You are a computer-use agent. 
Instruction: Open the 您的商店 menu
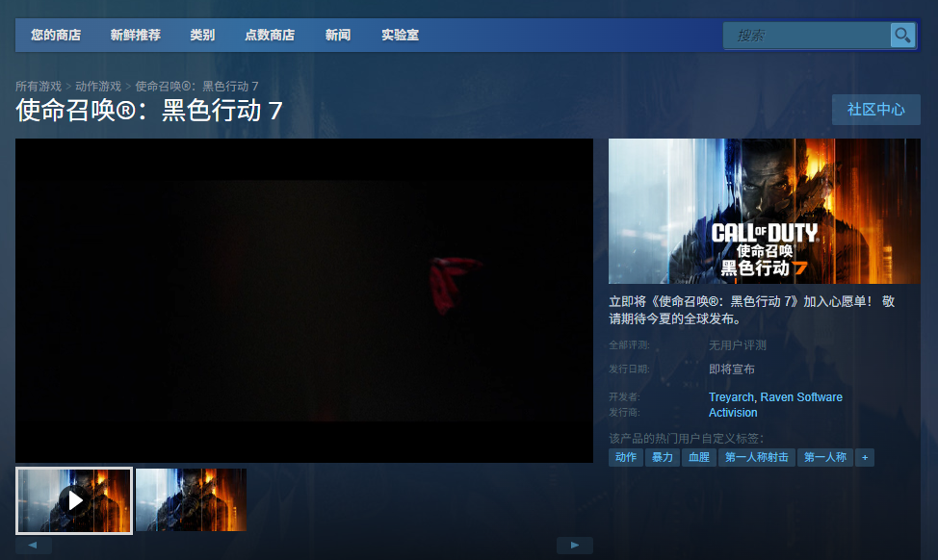[x=56, y=36]
